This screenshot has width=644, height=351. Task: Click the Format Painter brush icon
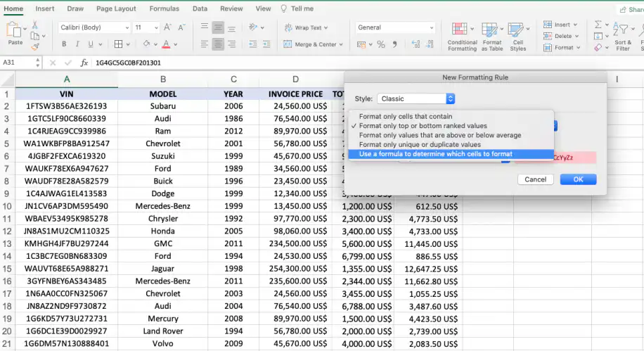click(x=35, y=47)
